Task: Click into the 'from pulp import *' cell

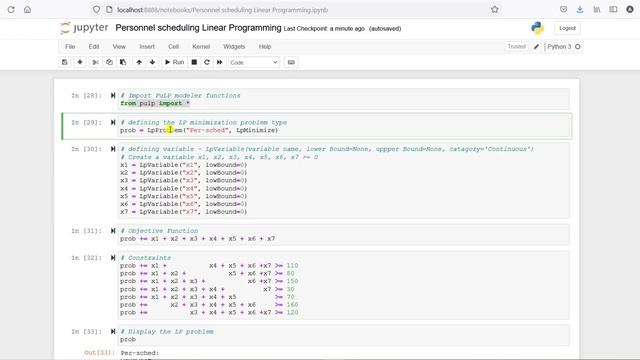Action: (343, 99)
